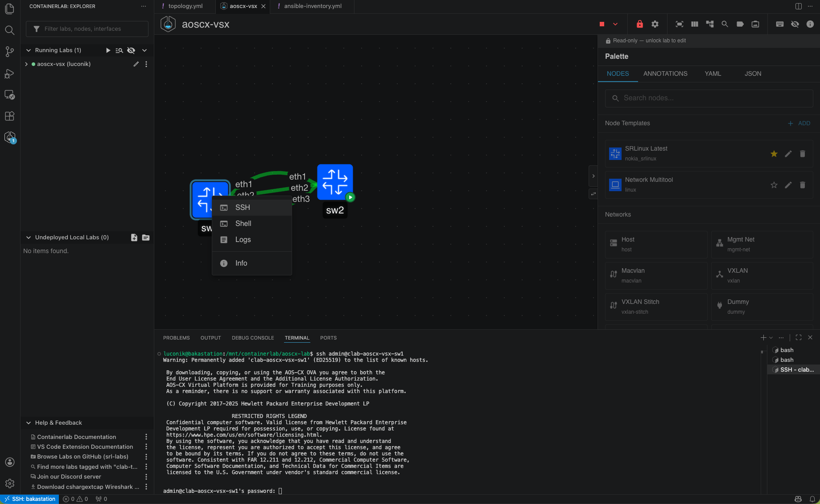Switch to the YAML palette tab
This screenshot has height=504, width=820.
coord(713,74)
